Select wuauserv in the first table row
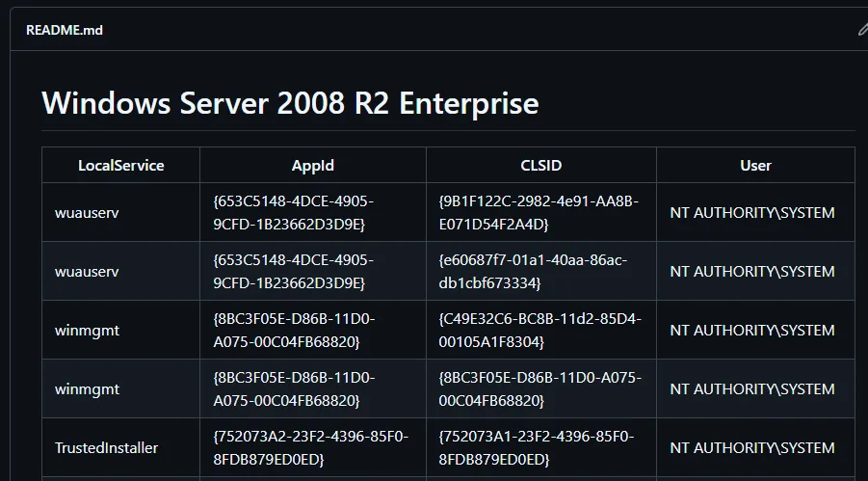Viewport: 868px width, 481px height. (x=87, y=213)
